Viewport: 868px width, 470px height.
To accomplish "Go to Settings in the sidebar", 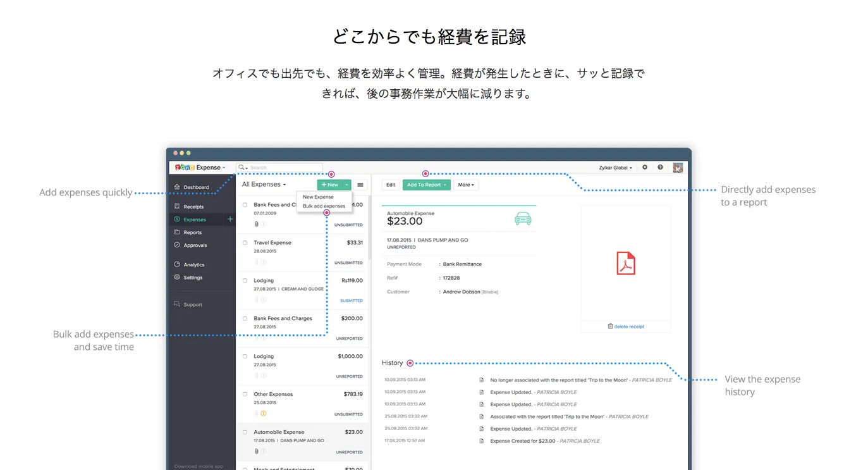I will (193, 278).
